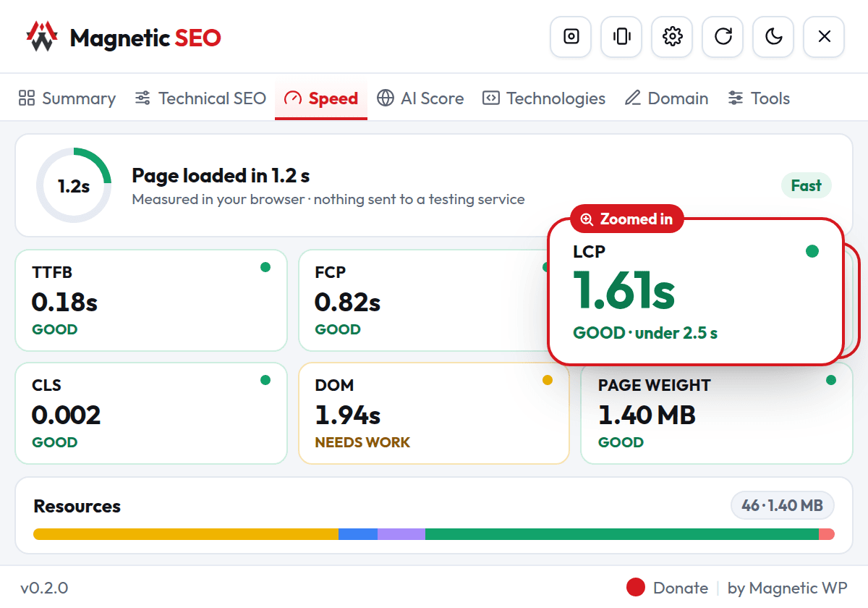Image resolution: width=868 pixels, height=608 pixels.
Task: Open the Tools tab
Action: (x=759, y=98)
